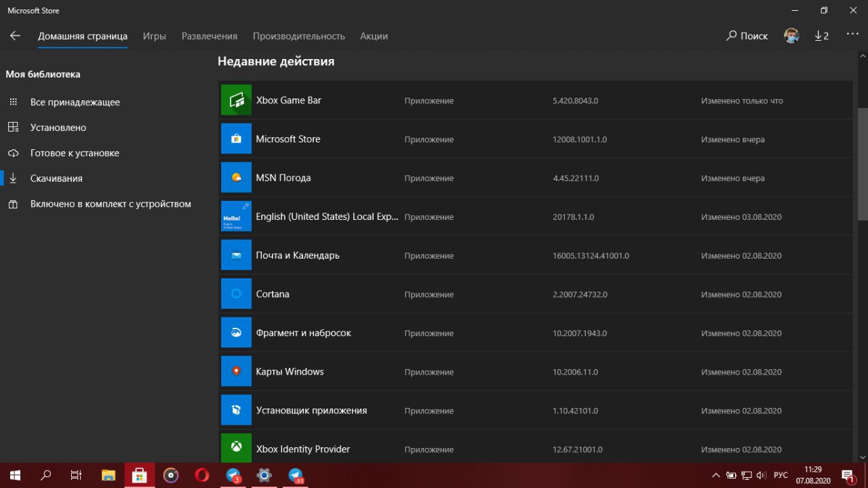Viewport: 868px width, 488px height.
Task: Open Opera browser from taskbar
Action: (x=201, y=475)
